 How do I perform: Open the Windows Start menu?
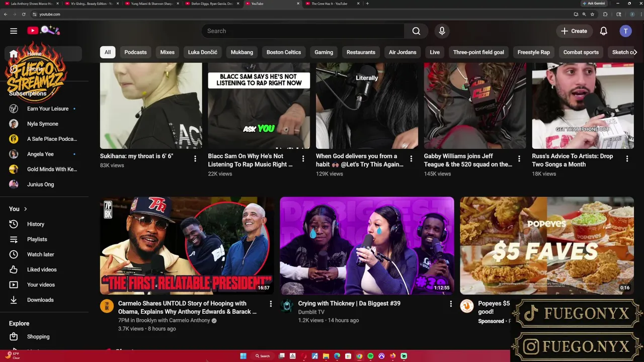(x=243, y=356)
